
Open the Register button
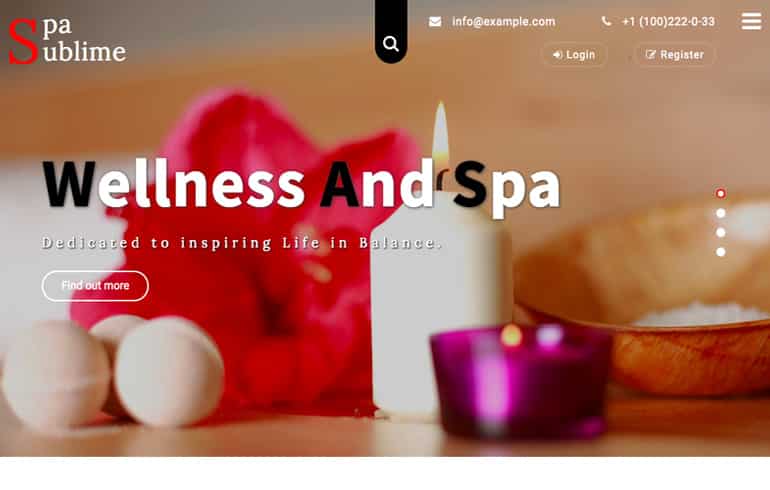point(675,54)
